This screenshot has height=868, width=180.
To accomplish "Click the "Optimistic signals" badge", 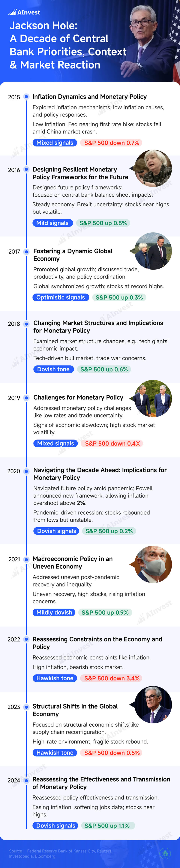I will (x=61, y=297).
